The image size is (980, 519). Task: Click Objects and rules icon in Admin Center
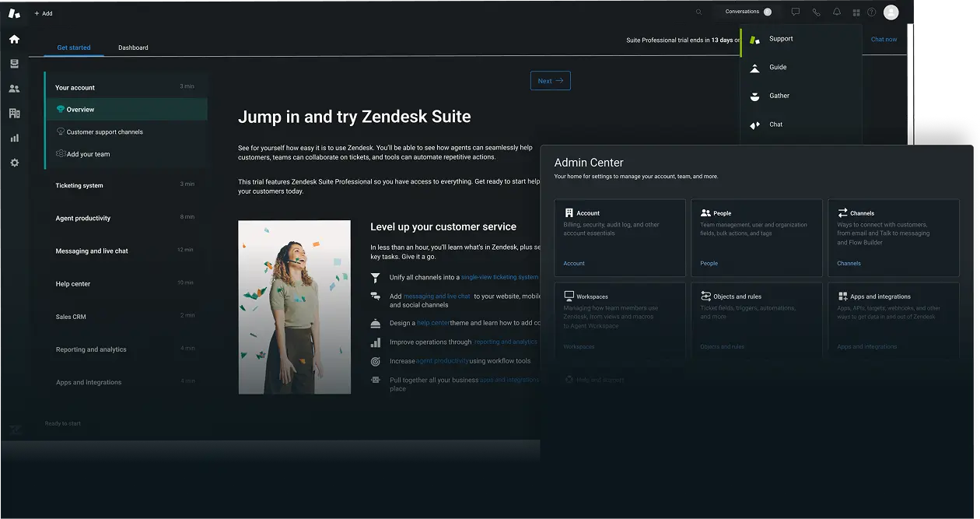pos(705,296)
